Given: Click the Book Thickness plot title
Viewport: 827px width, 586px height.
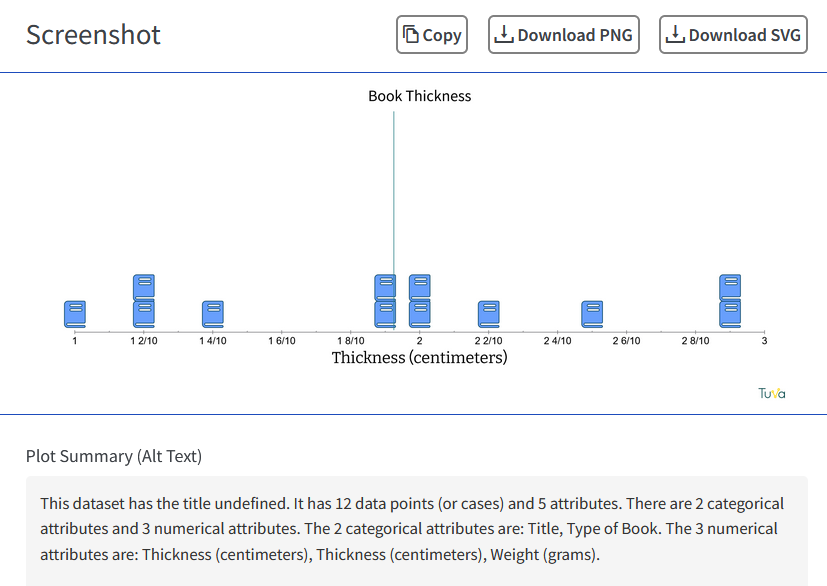Looking at the screenshot, I should coord(419,96).
